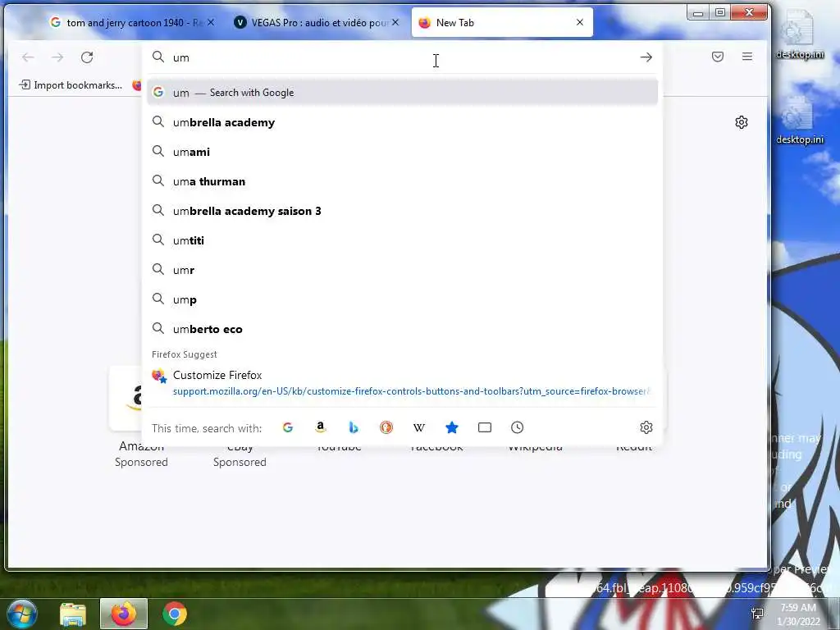
Task: Search bookmarks using the star icon
Action: (452, 427)
